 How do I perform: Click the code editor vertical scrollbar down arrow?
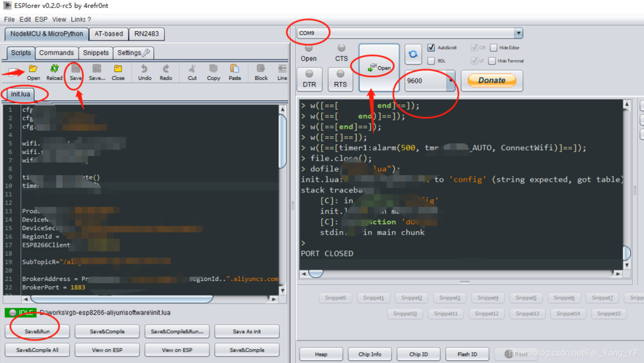(282, 290)
